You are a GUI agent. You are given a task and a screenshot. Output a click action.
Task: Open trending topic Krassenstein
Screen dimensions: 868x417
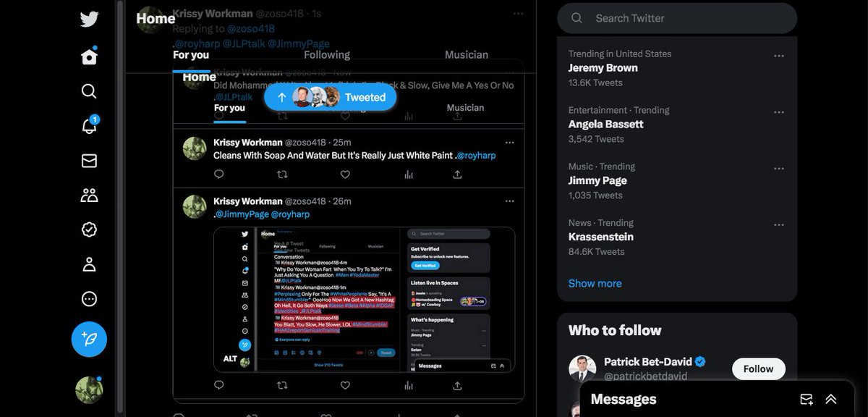pos(601,237)
